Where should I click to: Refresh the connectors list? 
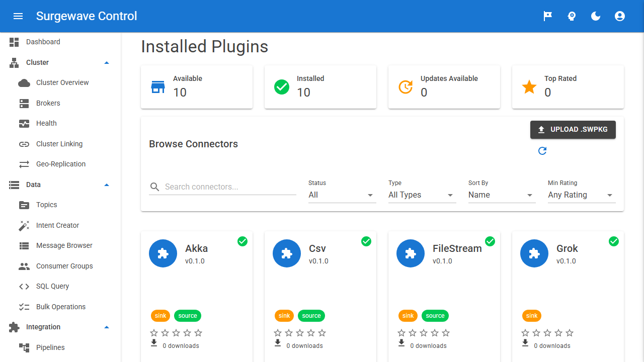click(542, 151)
